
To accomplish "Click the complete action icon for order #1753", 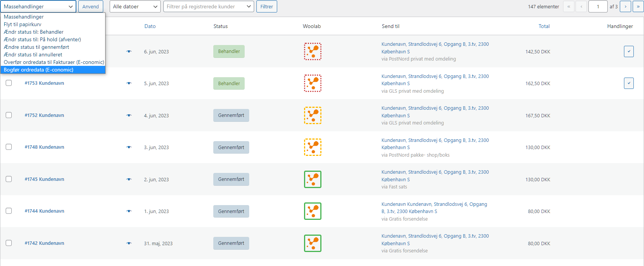I will (628, 83).
